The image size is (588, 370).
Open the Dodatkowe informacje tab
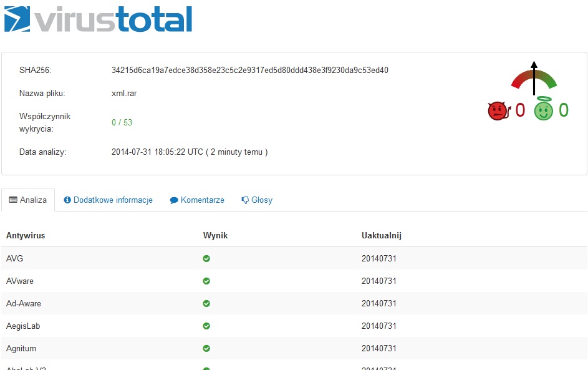pyautogui.click(x=108, y=200)
